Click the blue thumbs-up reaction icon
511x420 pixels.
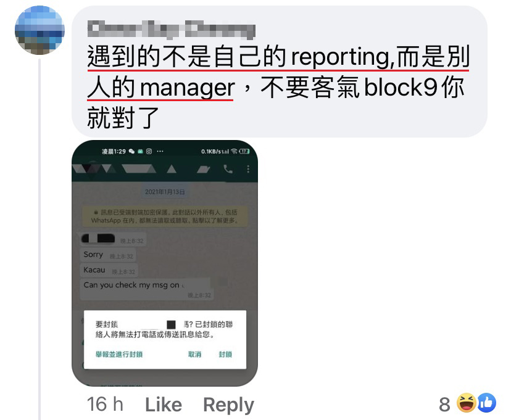coord(487,403)
